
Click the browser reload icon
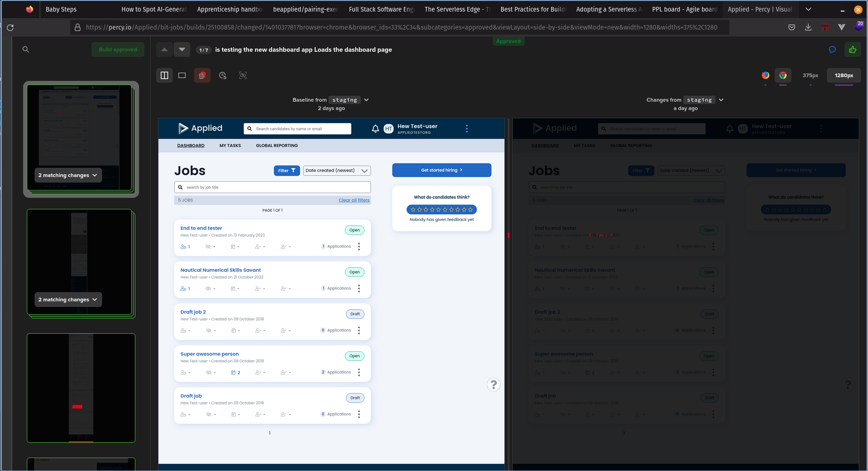pyautogui.click(x=10, y=27)
